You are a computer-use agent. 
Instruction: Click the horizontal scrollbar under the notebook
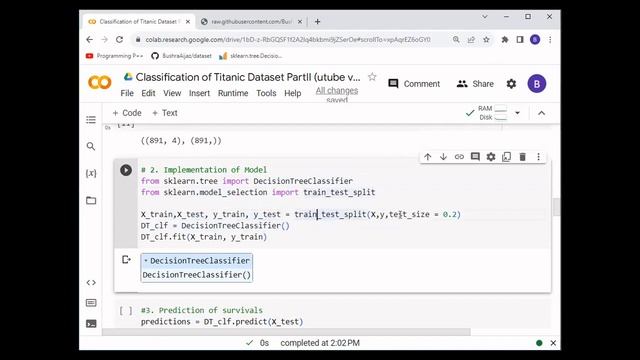[x=286, y=332]
